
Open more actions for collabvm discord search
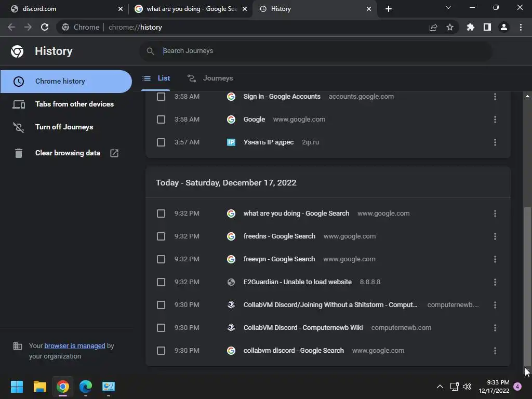[495, 351]
